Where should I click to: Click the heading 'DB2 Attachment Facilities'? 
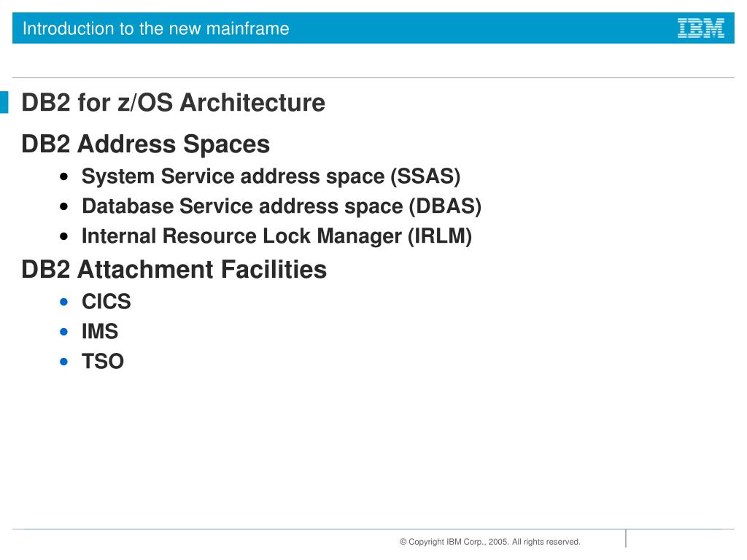point(174,270)
